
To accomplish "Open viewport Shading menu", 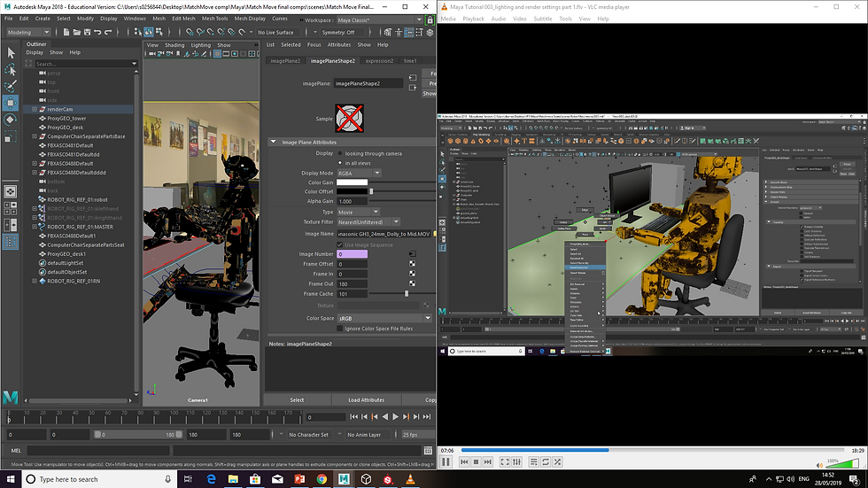I will 174,45.
